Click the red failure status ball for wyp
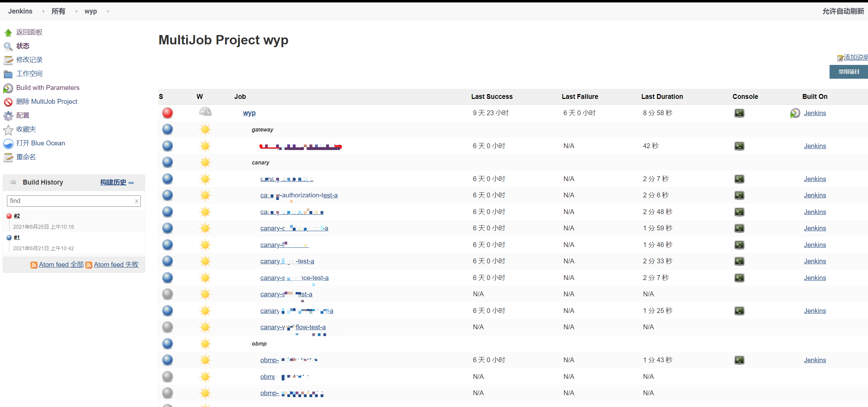The image size is (868, 407). (x=167, y=112)
